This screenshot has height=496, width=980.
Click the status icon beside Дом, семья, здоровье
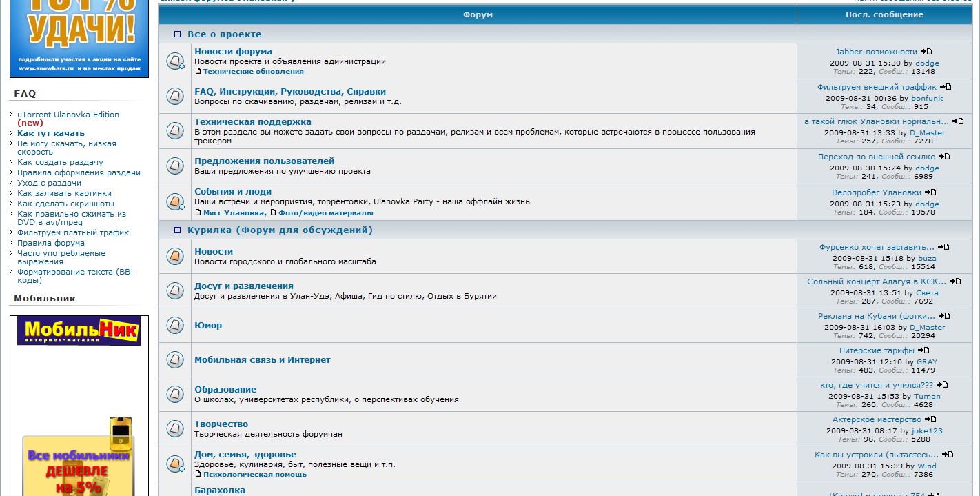pyautogui.click(x=175, y=464)
